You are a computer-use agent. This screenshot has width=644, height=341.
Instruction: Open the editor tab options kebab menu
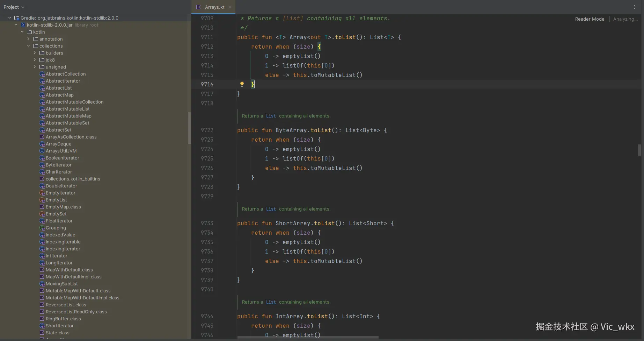pyautogui.click(x=635, y=7)
